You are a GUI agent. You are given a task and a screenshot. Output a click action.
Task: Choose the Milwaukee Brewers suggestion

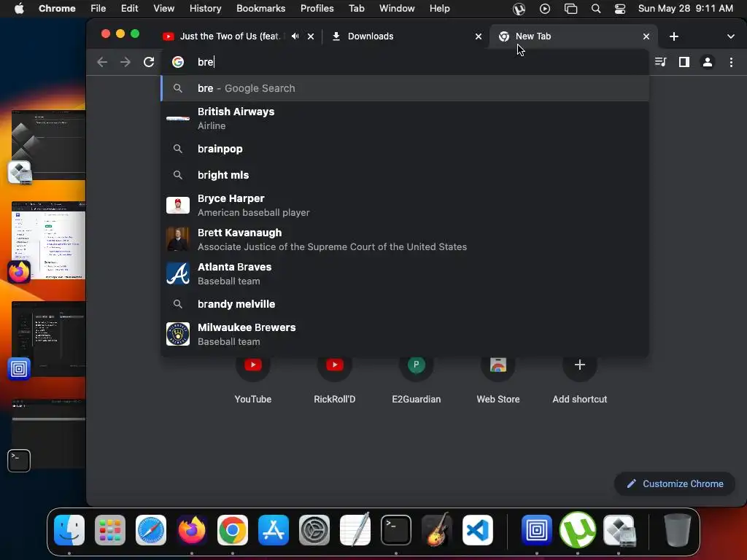[x=405, y=334]
